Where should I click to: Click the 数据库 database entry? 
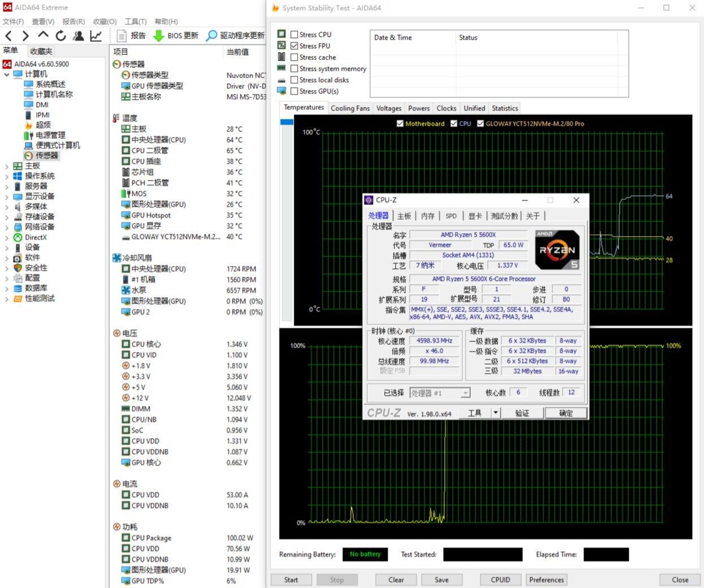(x=30, y=289)
